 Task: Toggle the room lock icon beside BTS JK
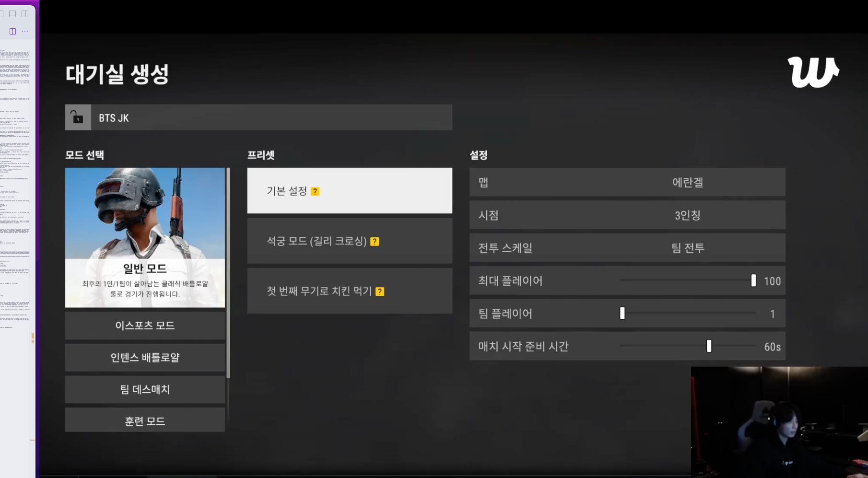click(78, 117)
